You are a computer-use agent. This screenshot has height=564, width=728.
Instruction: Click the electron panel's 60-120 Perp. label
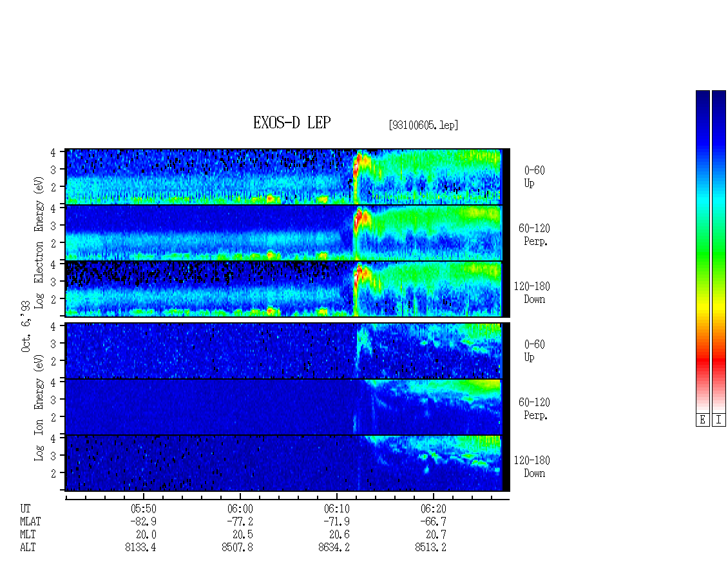coord(534,235)
